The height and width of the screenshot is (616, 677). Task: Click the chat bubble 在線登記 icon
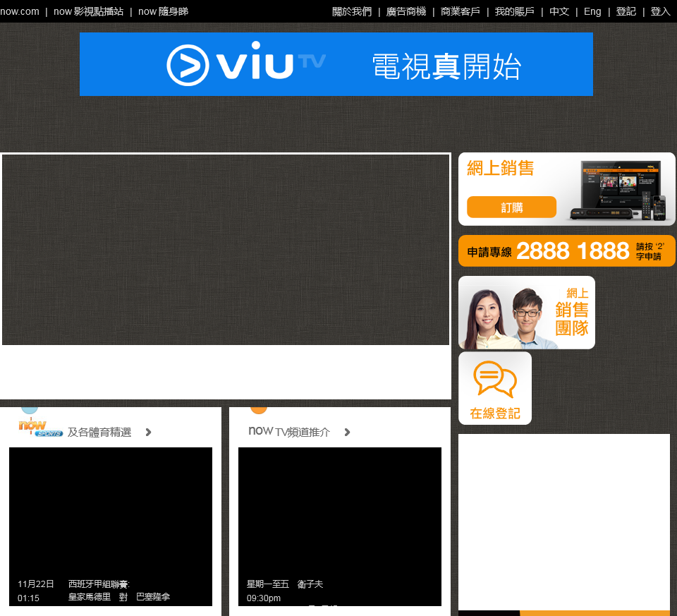(x=495, y=379)
